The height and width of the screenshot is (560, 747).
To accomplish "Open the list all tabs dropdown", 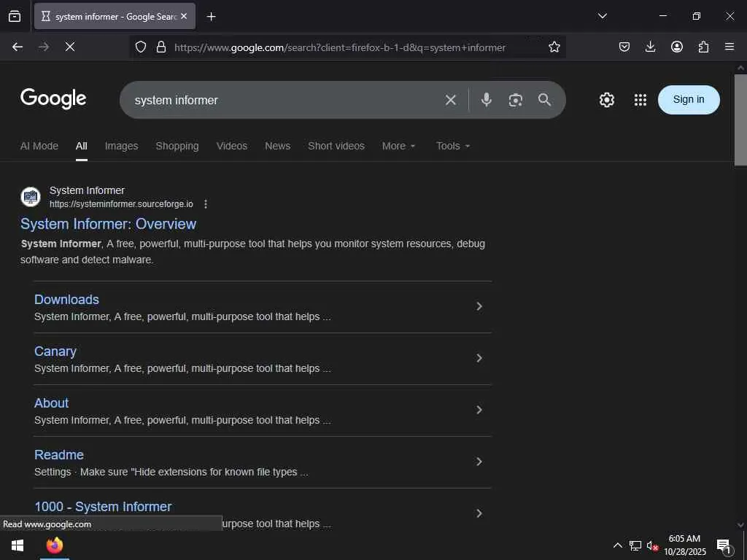I will (x=602, y=16).
